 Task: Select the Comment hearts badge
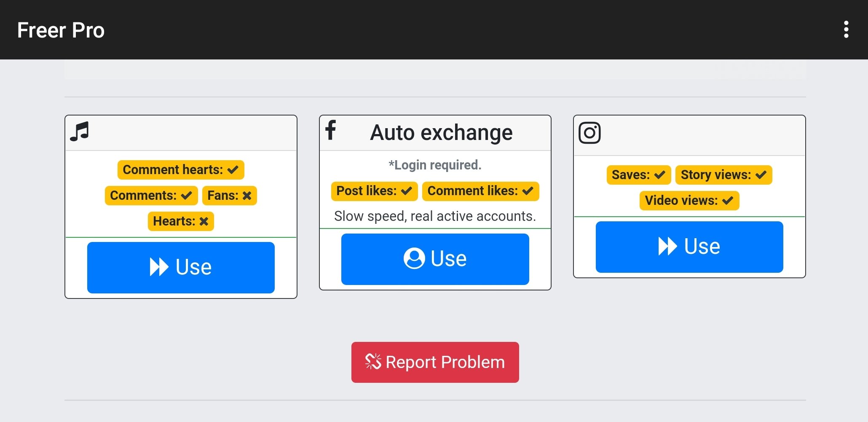click(181, 170)
